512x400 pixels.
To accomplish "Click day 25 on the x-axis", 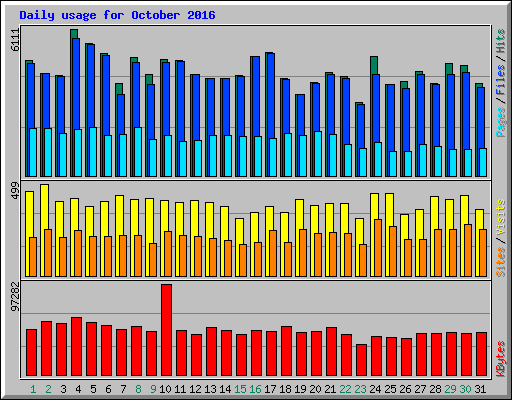I will [390, 389].
